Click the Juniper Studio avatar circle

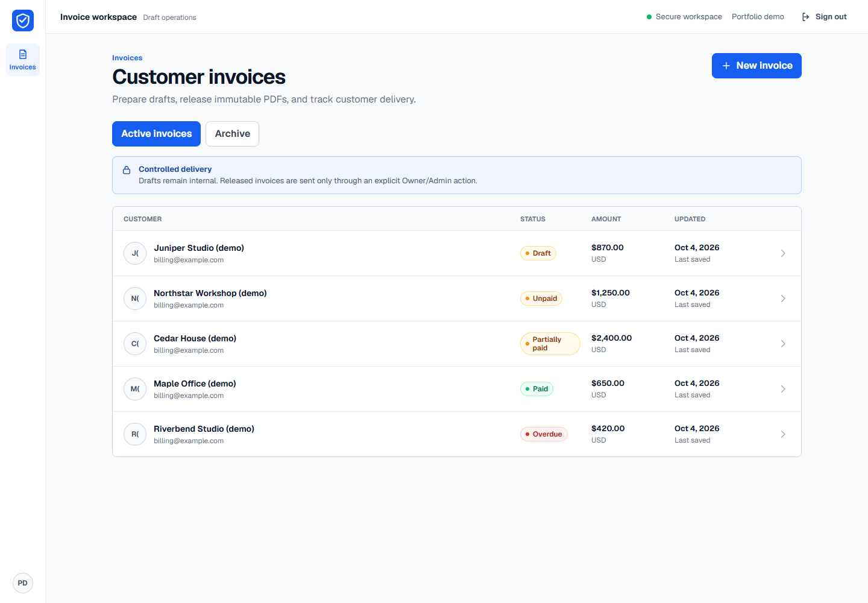coord(135,253)
